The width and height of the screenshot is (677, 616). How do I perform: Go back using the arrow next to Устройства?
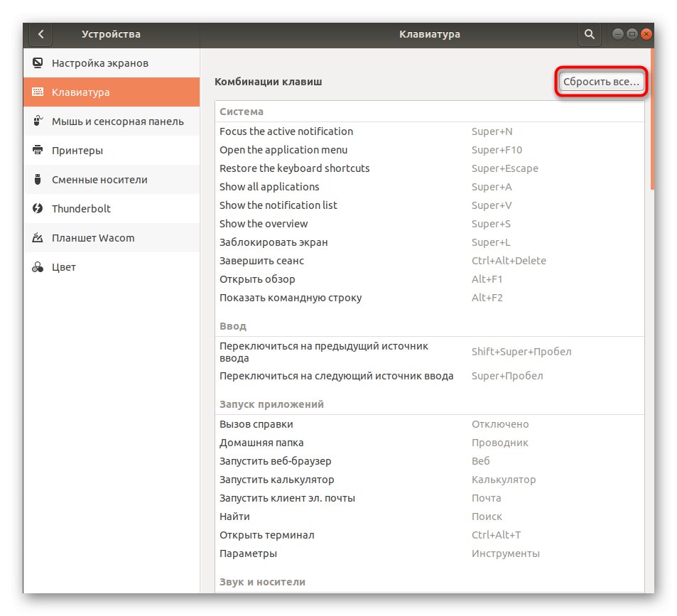tap(40, 34)
